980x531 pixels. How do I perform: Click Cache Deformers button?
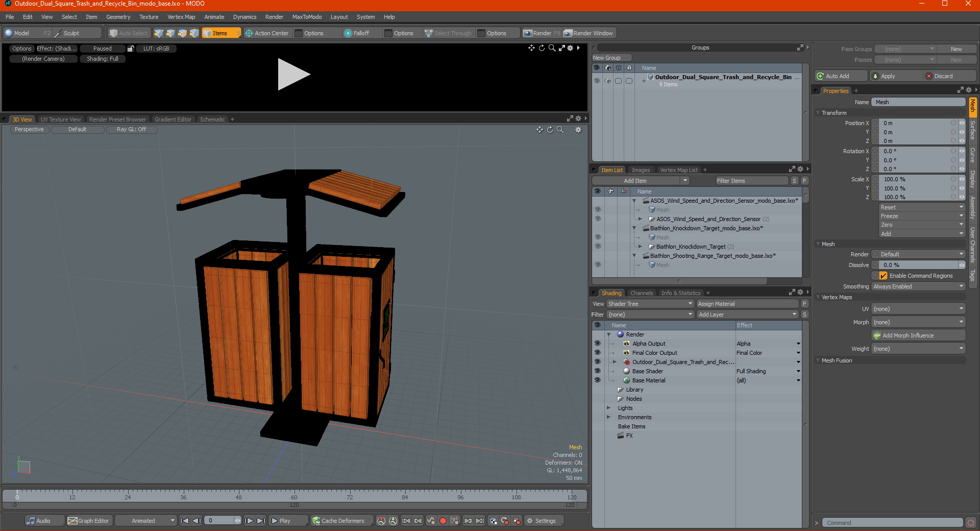click(x=341, y=521)
